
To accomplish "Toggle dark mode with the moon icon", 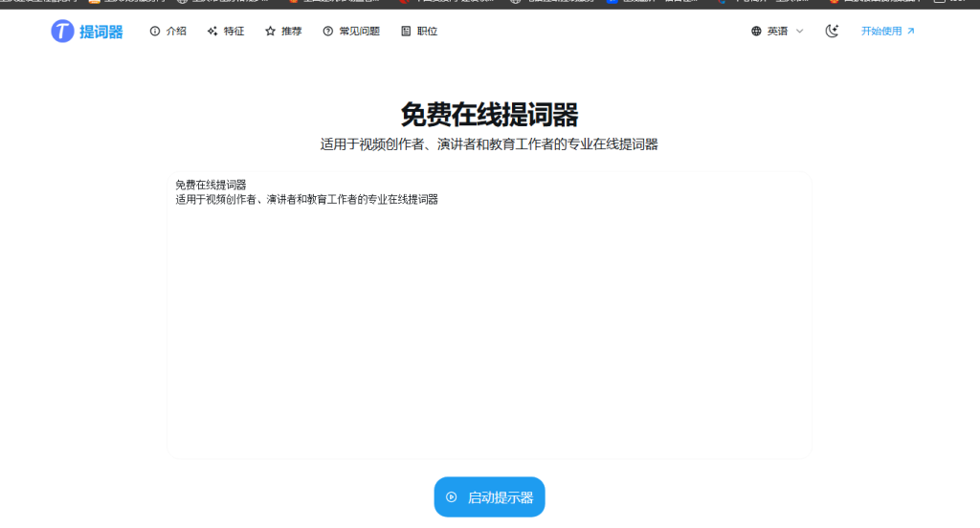I will pos(832,32).
